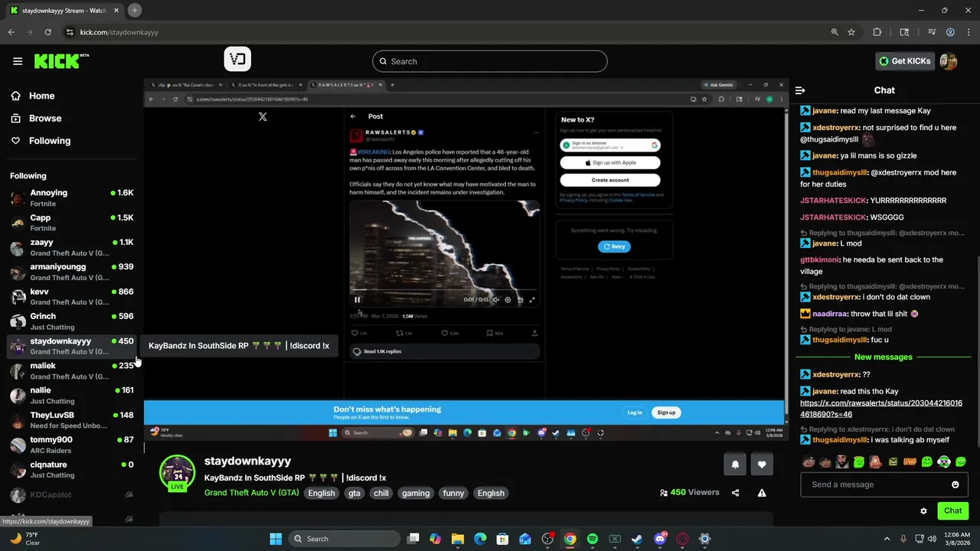Go back in browser
Image resolution: width=980 pixels, height=551 pixels.
11,32
